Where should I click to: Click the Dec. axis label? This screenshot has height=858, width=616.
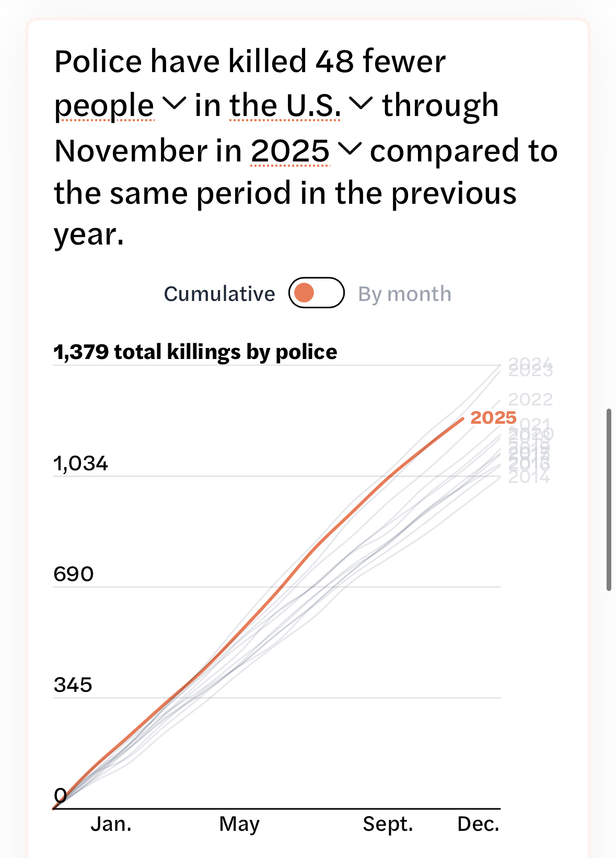pyautogui.click(x=478, y=824)
